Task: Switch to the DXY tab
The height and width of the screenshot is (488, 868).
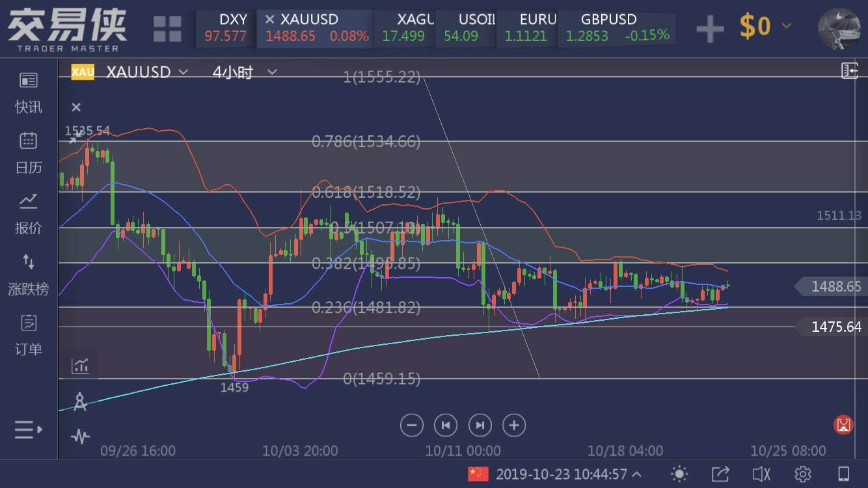Action: 226,28
